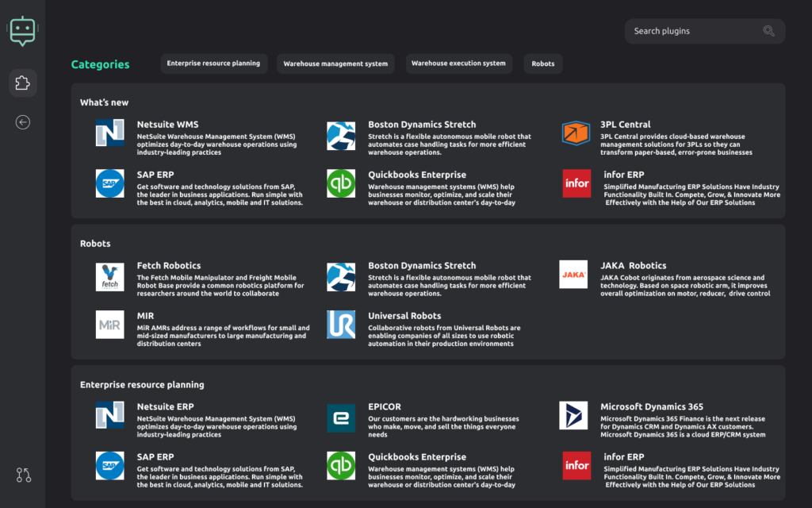
Task: Click the search magnifier icon
Action: 768,30
